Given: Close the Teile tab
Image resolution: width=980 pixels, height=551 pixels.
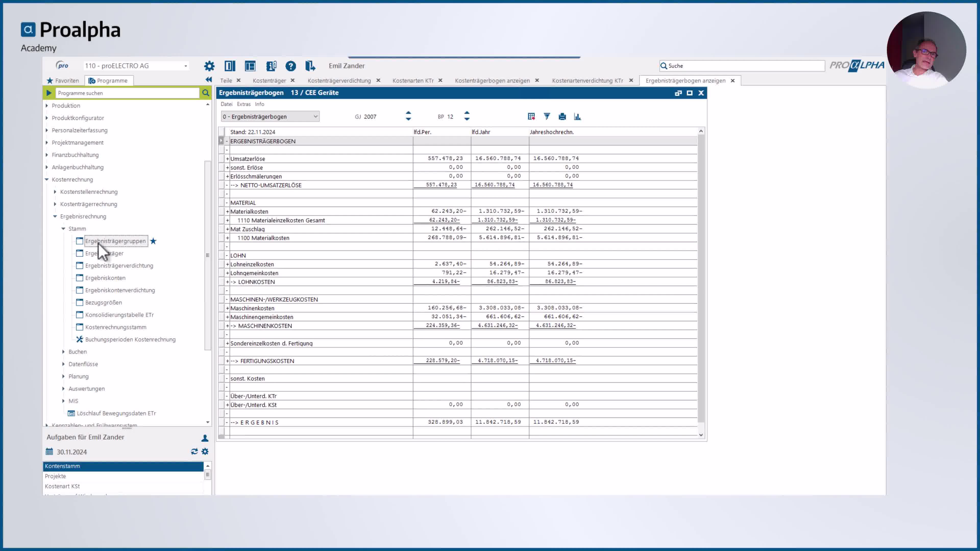Looking at the screenshot, I should [x=239, y=80].
